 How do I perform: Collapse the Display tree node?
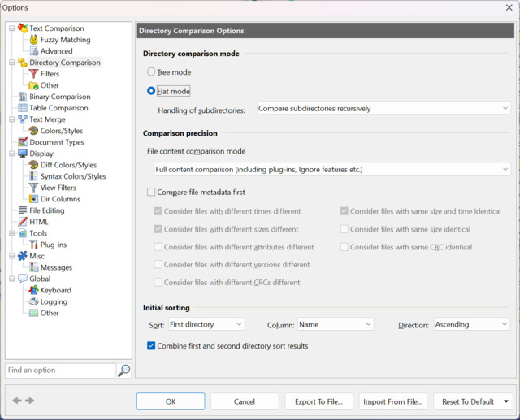[x=12, y=154]
